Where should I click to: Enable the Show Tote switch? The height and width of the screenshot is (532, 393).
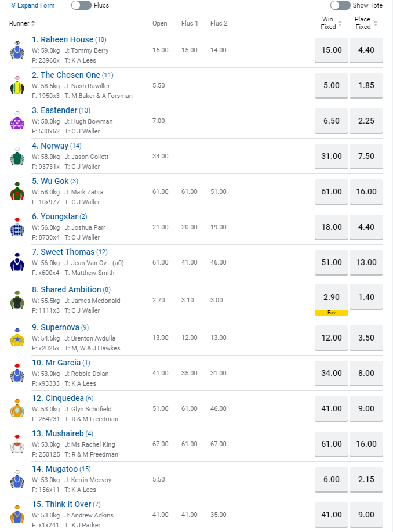tap(340, 5)
